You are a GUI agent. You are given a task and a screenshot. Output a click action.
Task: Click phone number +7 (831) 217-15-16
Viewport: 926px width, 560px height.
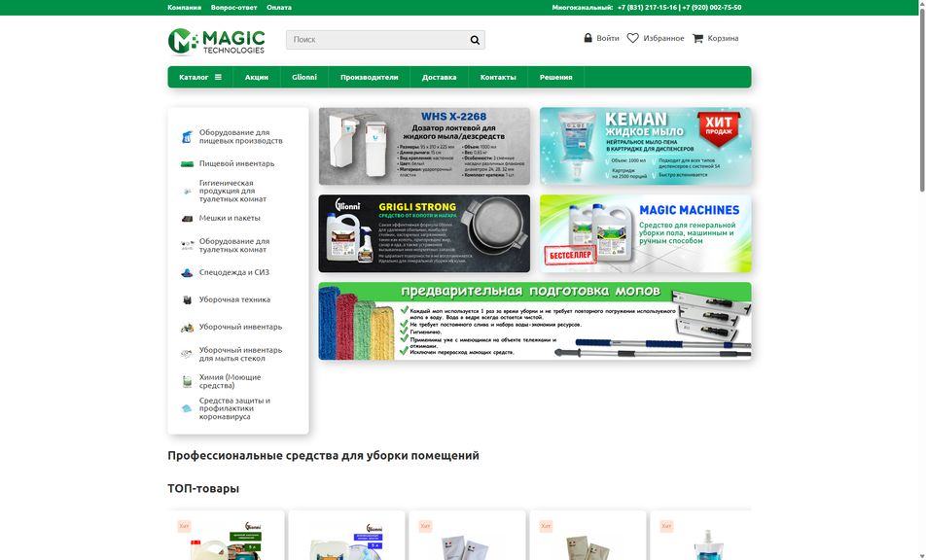(647, 8)
